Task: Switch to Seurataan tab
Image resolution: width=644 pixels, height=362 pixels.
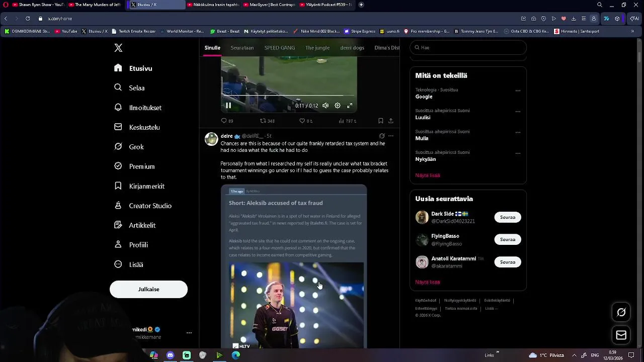Action: point(242,48)
